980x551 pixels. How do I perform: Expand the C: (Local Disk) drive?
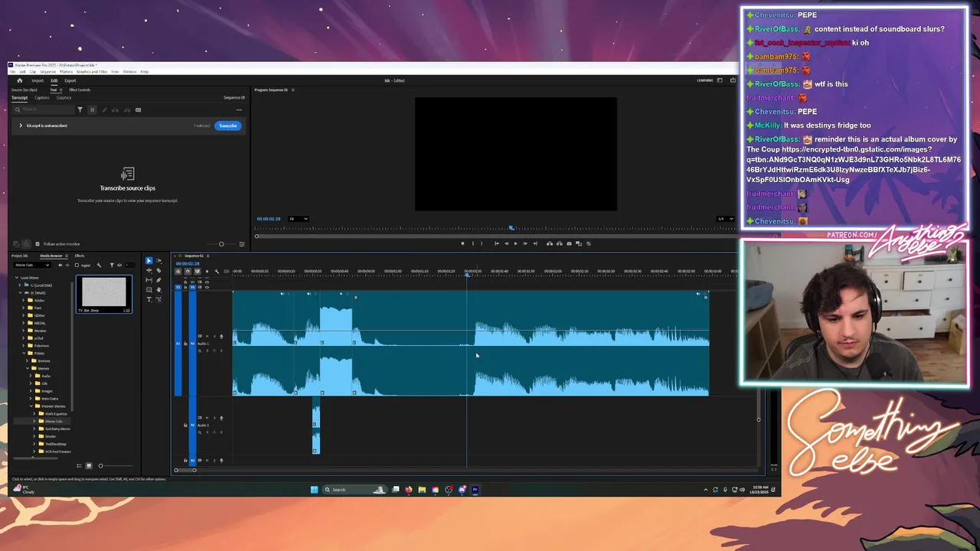(x=20, y=285)
